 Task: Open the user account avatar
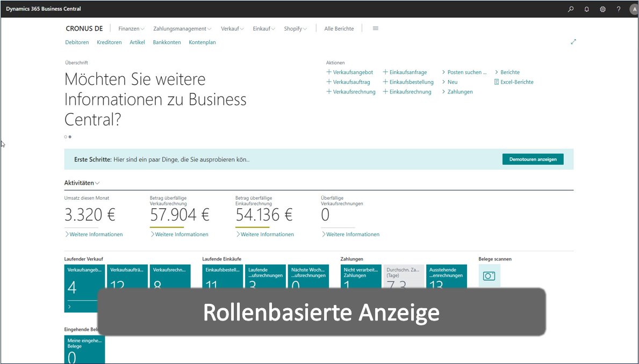635,9
